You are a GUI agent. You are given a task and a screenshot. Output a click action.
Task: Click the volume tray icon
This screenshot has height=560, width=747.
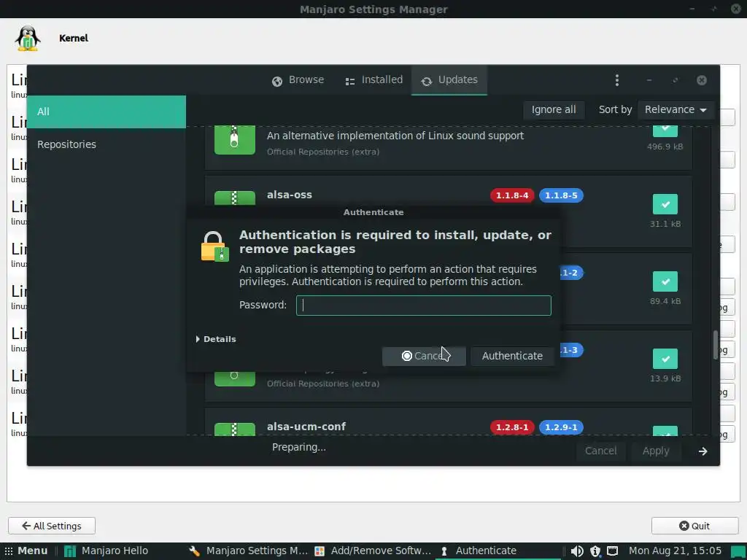coord(577,551)
